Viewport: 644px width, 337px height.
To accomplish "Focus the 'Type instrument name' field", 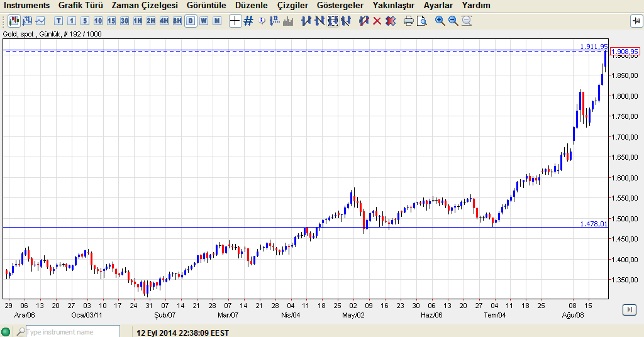I will [x=73, y=332].
